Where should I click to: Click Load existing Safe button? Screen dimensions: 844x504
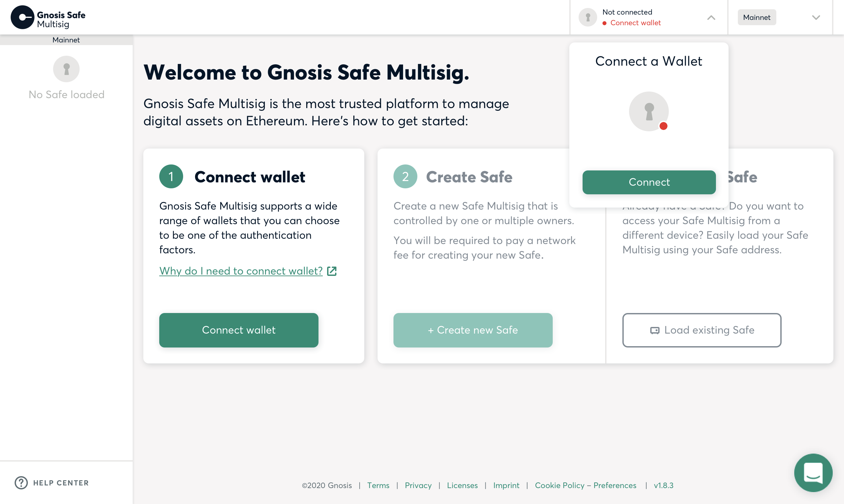tap(702, 330)
